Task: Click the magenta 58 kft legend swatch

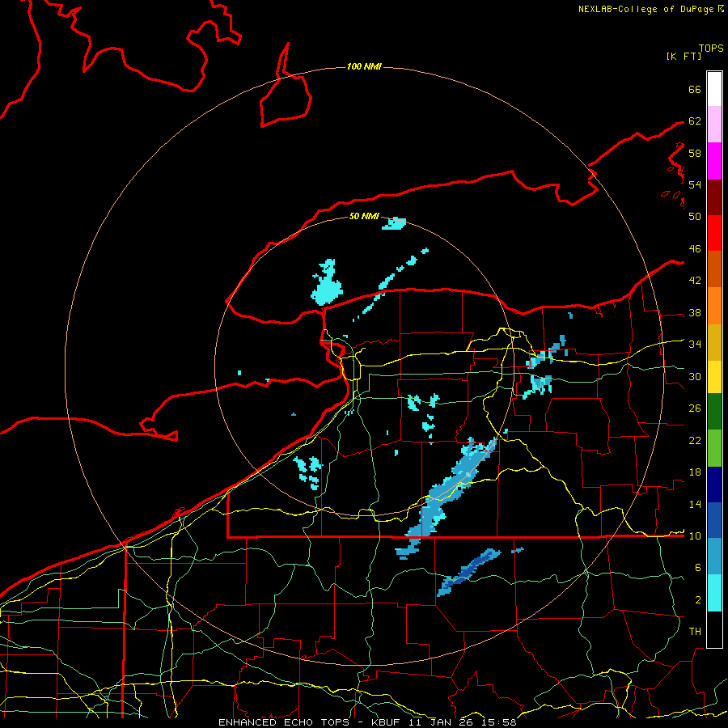Action: click(714, 161)
